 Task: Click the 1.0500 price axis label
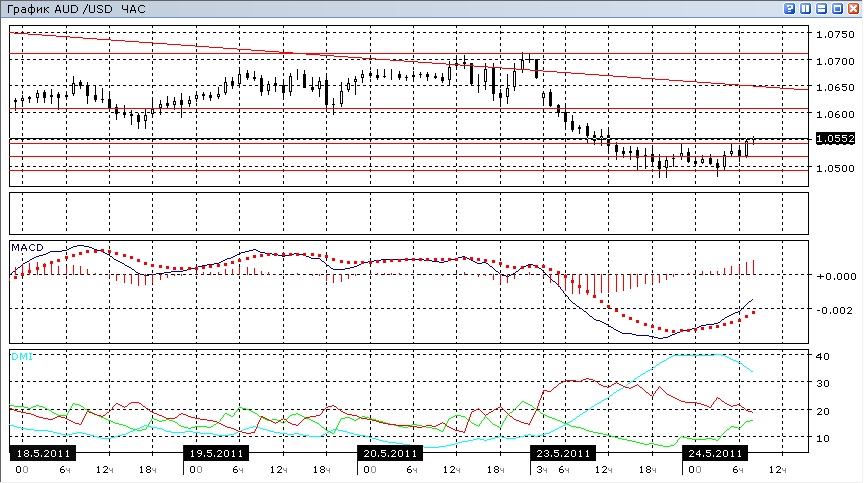coord(835,169)
